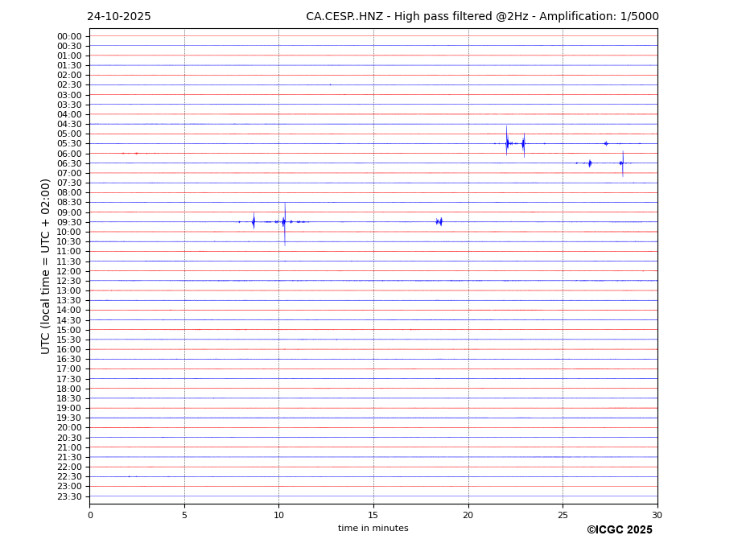Image resolution: width=746 pixels, height=560 pixels.
Task: Select the 00:00 time row label
Action: [69, 36]
